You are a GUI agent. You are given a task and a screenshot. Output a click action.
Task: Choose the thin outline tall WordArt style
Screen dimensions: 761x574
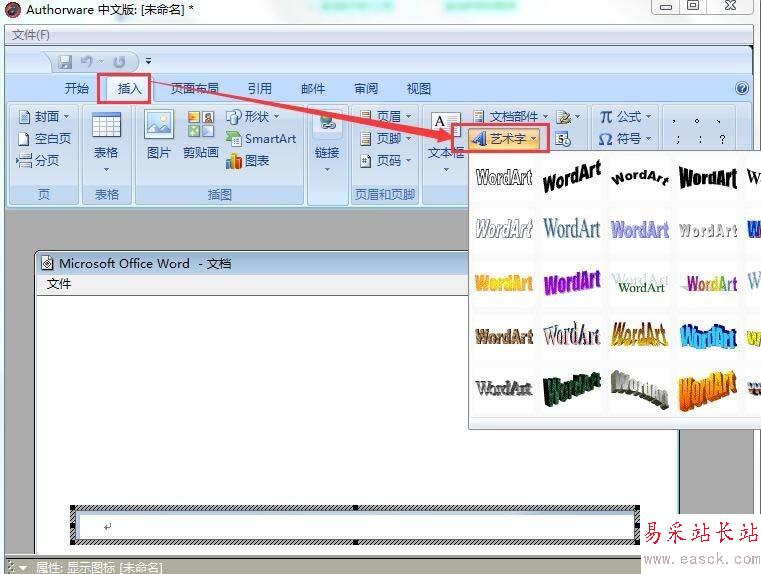coord(572,335)
